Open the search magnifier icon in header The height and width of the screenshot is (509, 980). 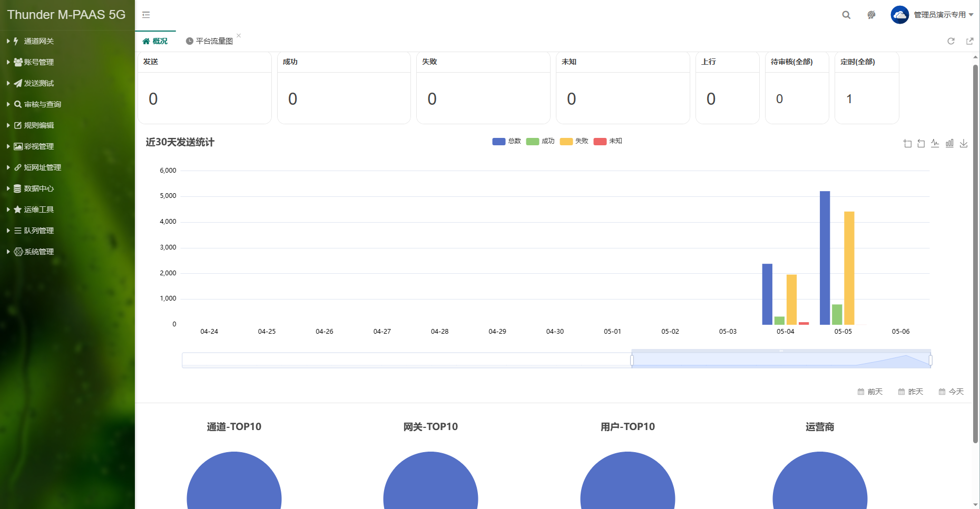coord(846,15)
